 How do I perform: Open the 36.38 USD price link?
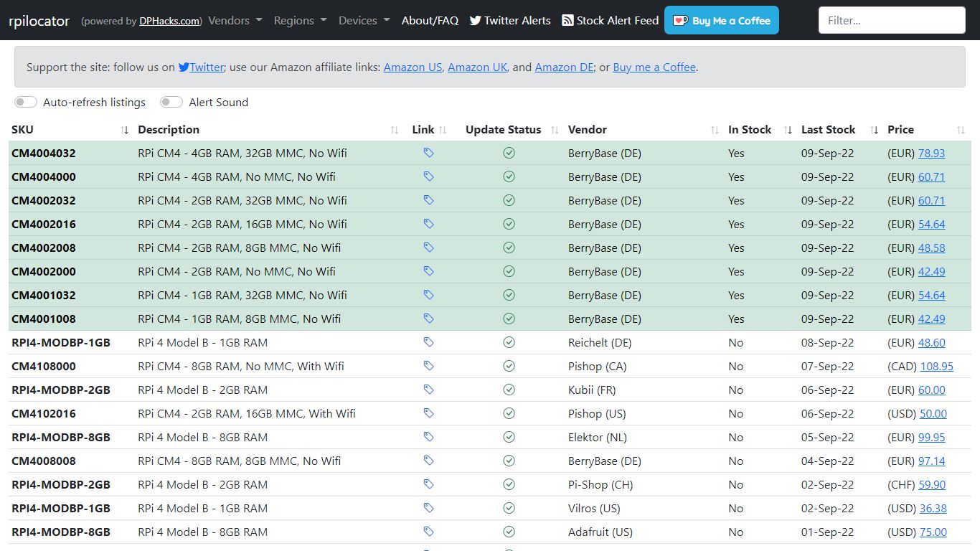click(x=933, y=508)
